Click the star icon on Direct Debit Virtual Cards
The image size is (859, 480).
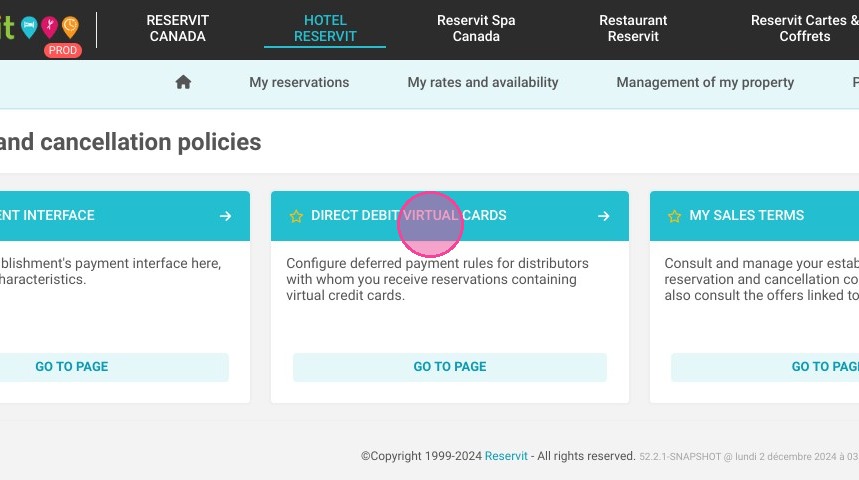(296, 216)
